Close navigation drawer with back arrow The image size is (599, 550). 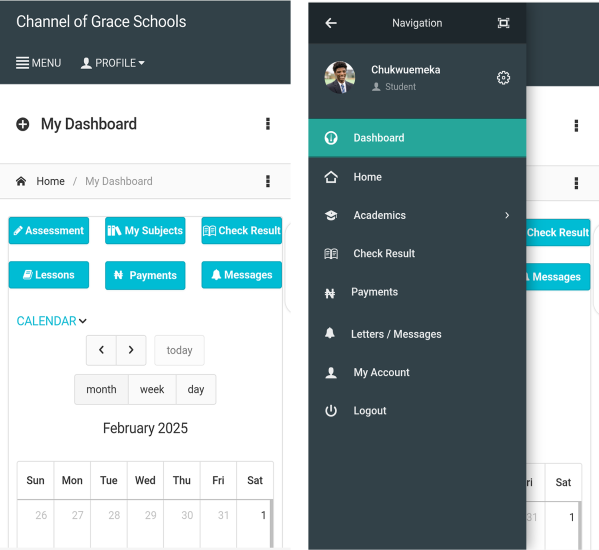[331, 23]
